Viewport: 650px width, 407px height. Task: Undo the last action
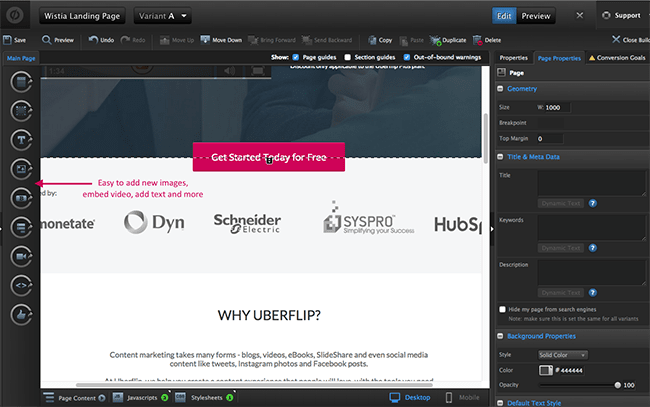pyautogui.click(x=101, y=40)
